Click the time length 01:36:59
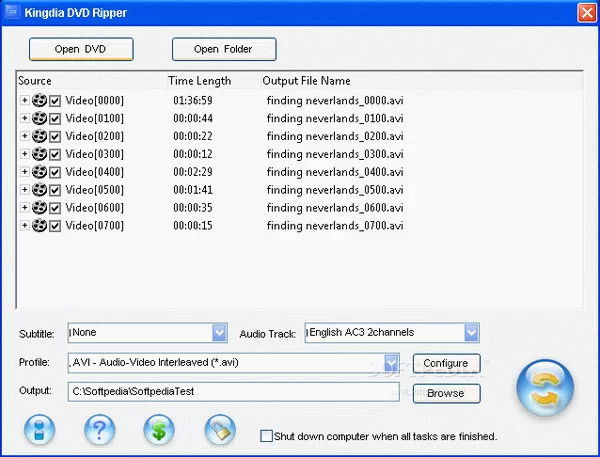Image resolution: width=600 pixels, height=457 pixels. (x=193, y=101)
